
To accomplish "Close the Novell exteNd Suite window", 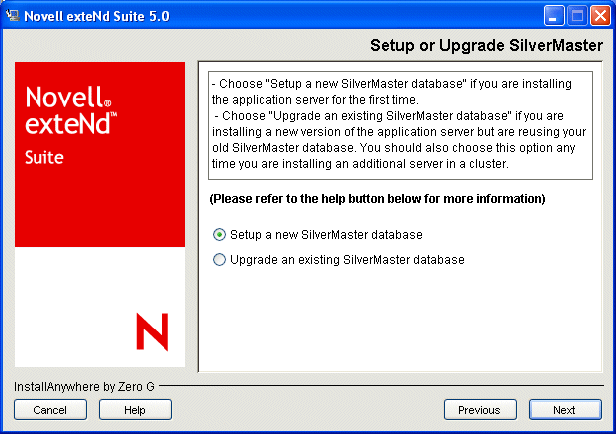I will (599, 15).
